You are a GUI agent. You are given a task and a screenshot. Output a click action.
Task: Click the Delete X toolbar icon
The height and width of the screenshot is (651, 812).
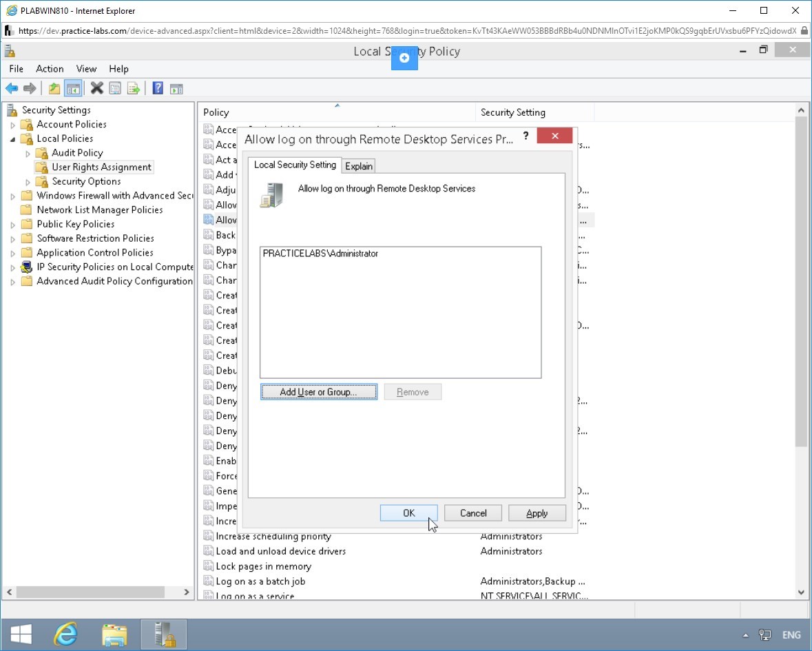[x=97, y=89]
